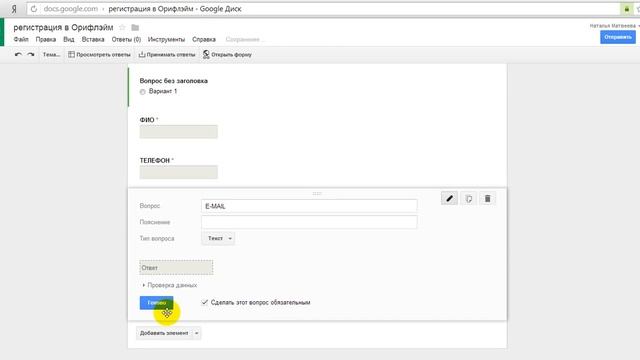
Task: Delete the E-MAIL question with trash icon
Action: [x=487, y=198]
